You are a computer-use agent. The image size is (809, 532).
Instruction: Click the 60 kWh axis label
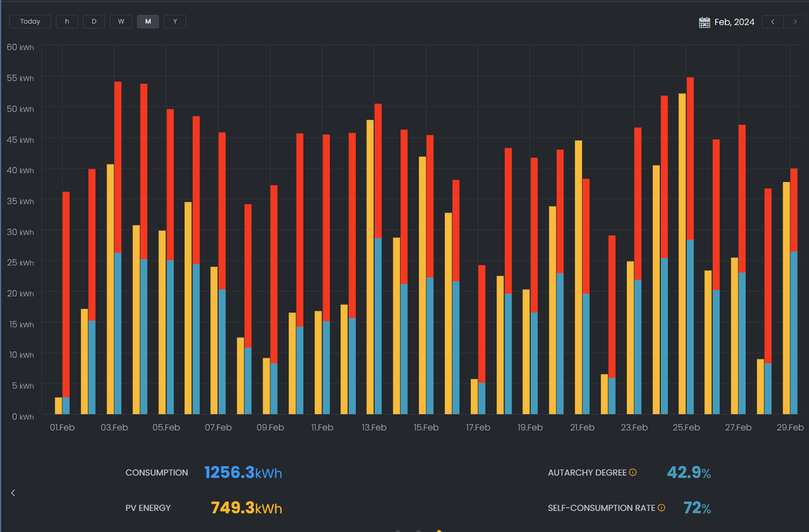pyautogui.click(x=20, y=47)
